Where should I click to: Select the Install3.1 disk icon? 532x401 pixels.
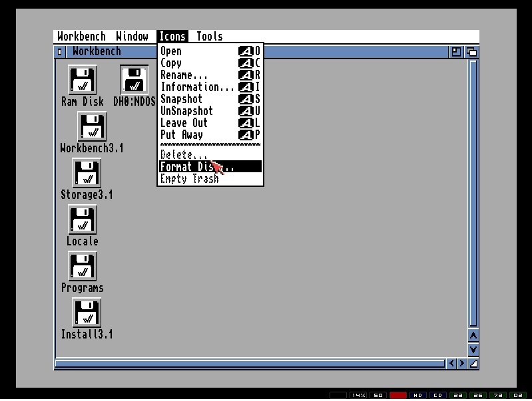[x=87, y=313]
